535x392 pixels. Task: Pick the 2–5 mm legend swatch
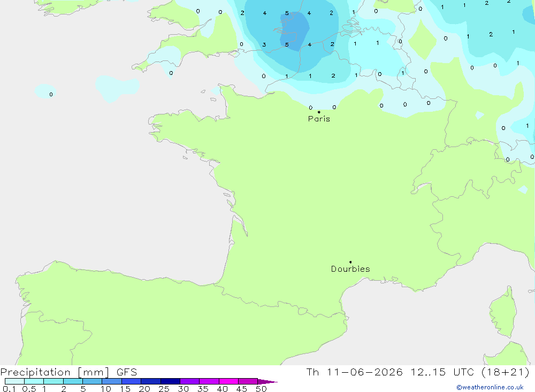pos(73,381)
